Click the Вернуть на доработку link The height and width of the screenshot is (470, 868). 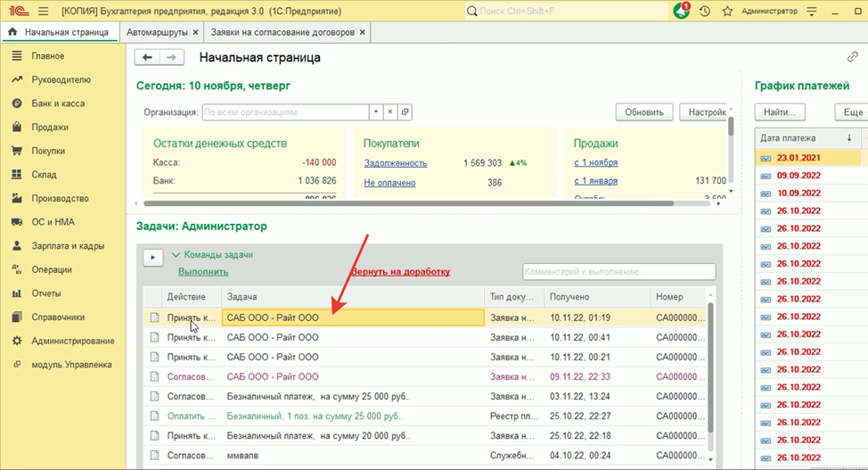(x=400, y=272)
